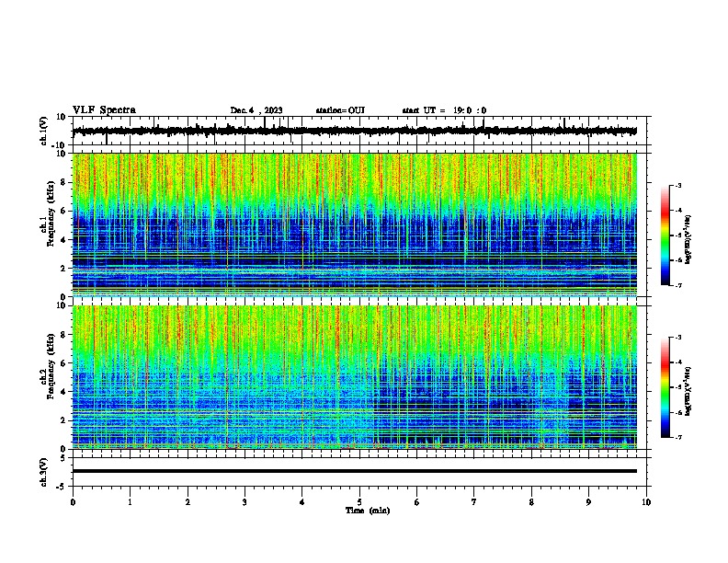The width and height of the screenshot is (728, 563).
Task: Click the '-3' label on ch.2 colorbar
Action: [x=677, y=338]
